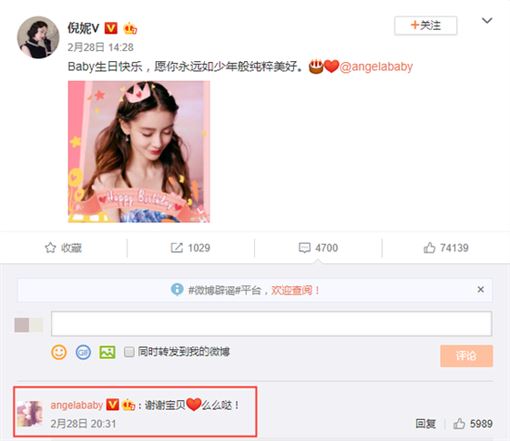Click the star favorite (收藏) icon
Viewport: 510px width, 441px height.
[x=50, y=248]
